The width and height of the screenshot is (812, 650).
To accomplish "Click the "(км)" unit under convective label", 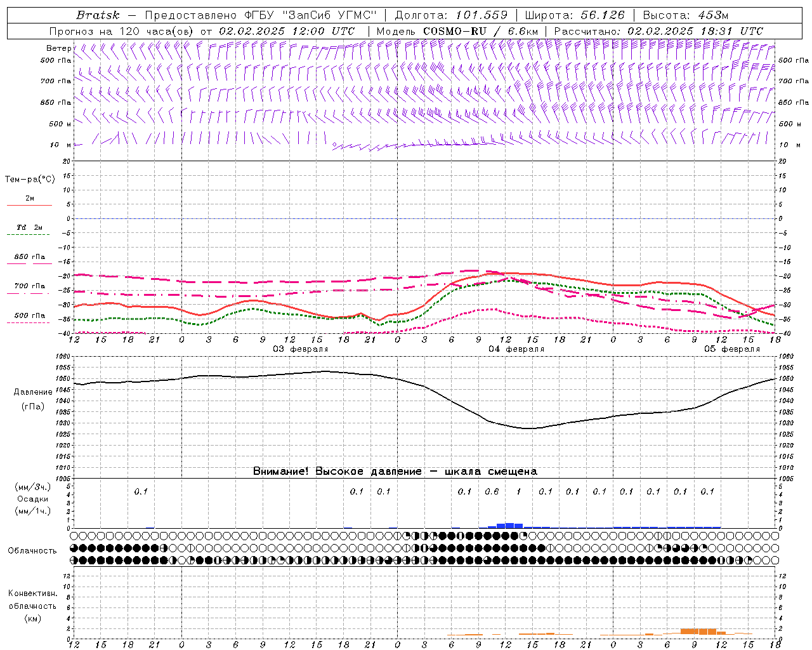I will [x=32, y=618].
